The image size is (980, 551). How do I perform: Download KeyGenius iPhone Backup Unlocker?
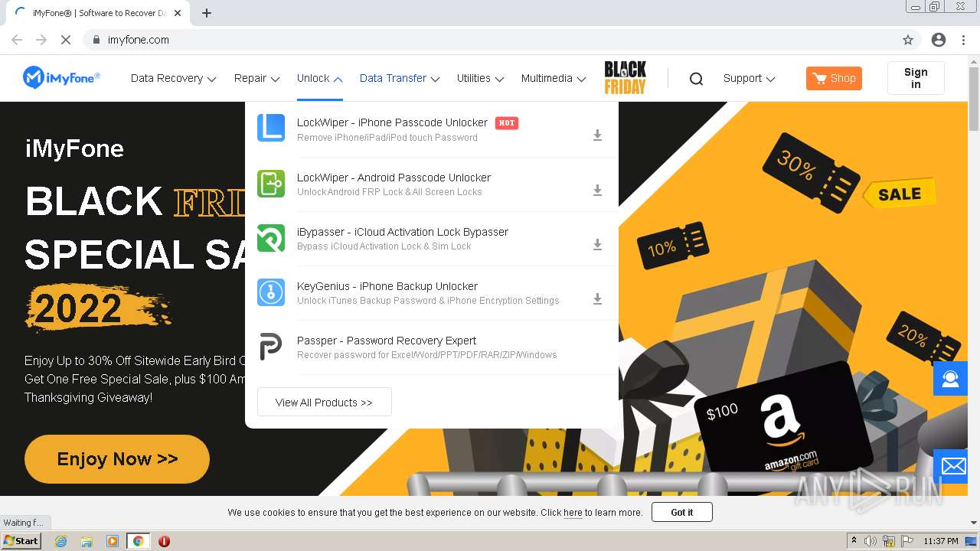597,298
